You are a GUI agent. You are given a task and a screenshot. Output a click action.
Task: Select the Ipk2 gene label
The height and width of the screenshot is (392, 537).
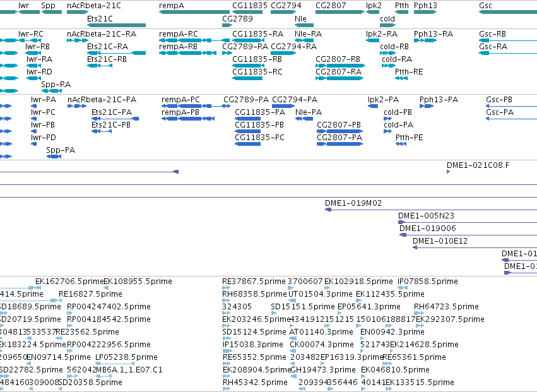tap(374, 6)
